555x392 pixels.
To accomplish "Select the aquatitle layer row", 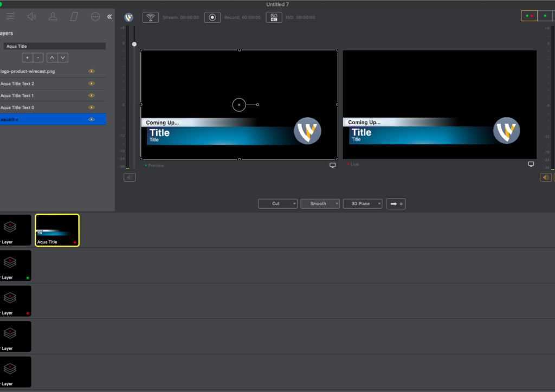I will coord(53,119).
